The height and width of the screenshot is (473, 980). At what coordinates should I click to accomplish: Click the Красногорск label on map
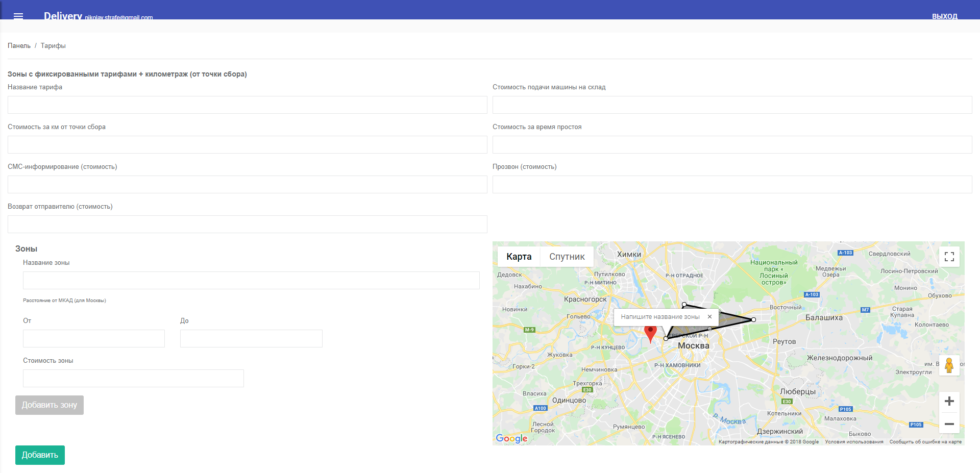click(x=585, y=300)
